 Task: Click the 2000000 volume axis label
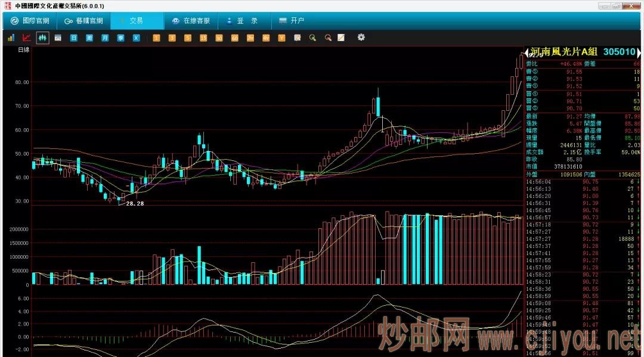(x=19, y=229)
